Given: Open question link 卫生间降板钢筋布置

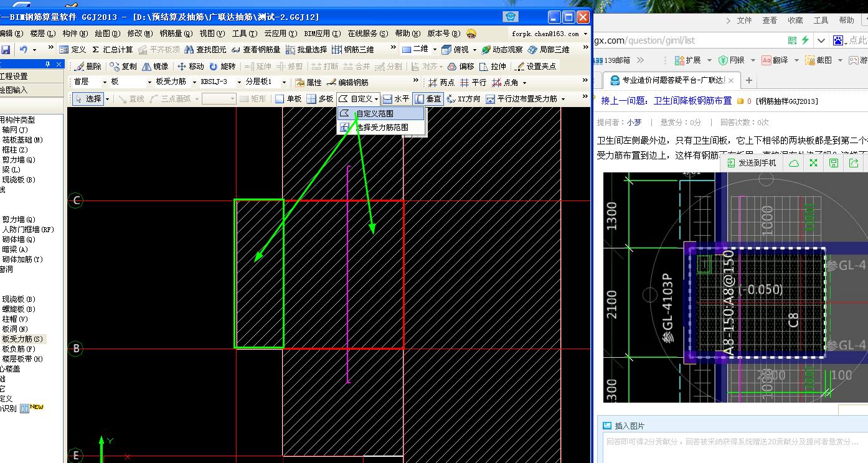Looking at the screenshot, I should click(x=692, y=101).
